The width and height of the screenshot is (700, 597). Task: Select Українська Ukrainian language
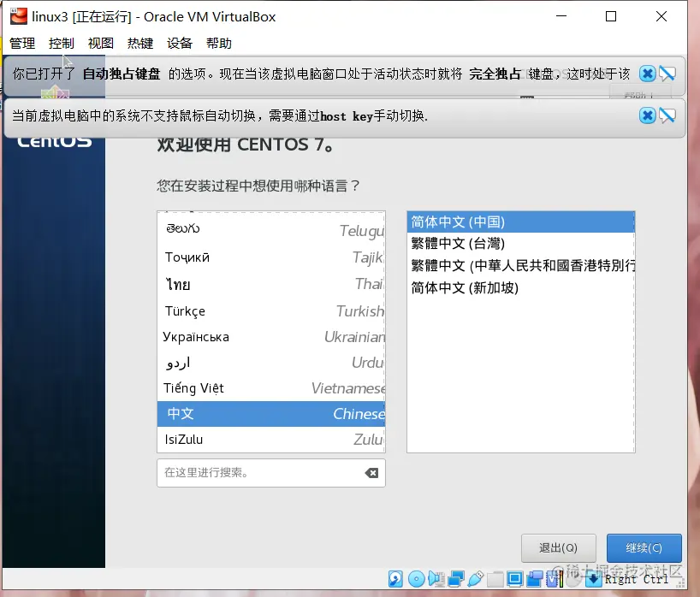[x=271, y=337]
